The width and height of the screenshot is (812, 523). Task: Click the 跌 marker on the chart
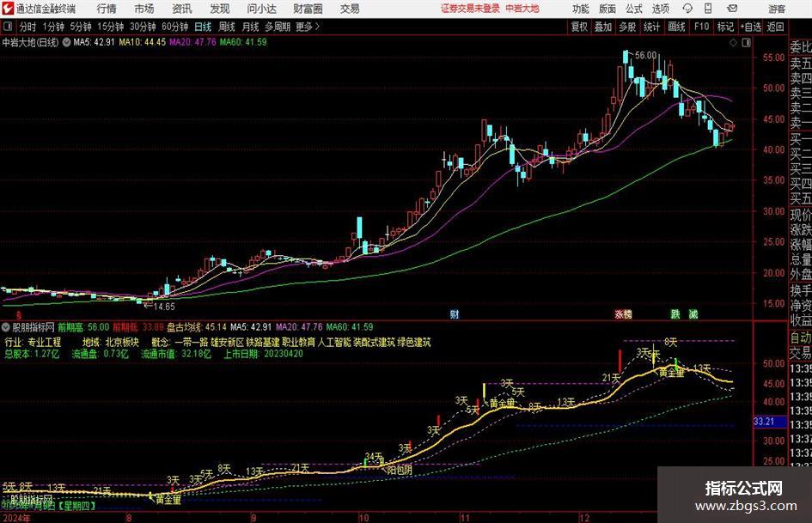(x=675, y=313)
